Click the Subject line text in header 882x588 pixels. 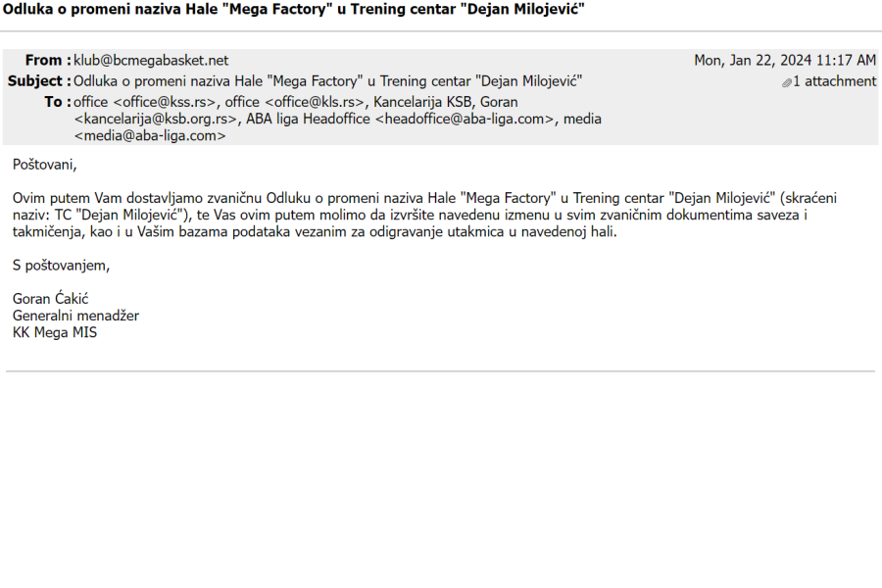click(328, 81)
